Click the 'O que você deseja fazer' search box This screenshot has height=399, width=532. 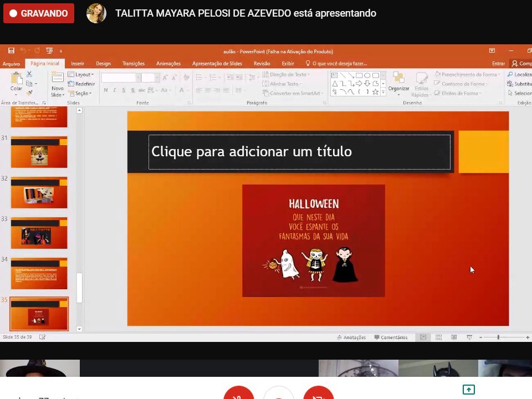coord(336,63)
